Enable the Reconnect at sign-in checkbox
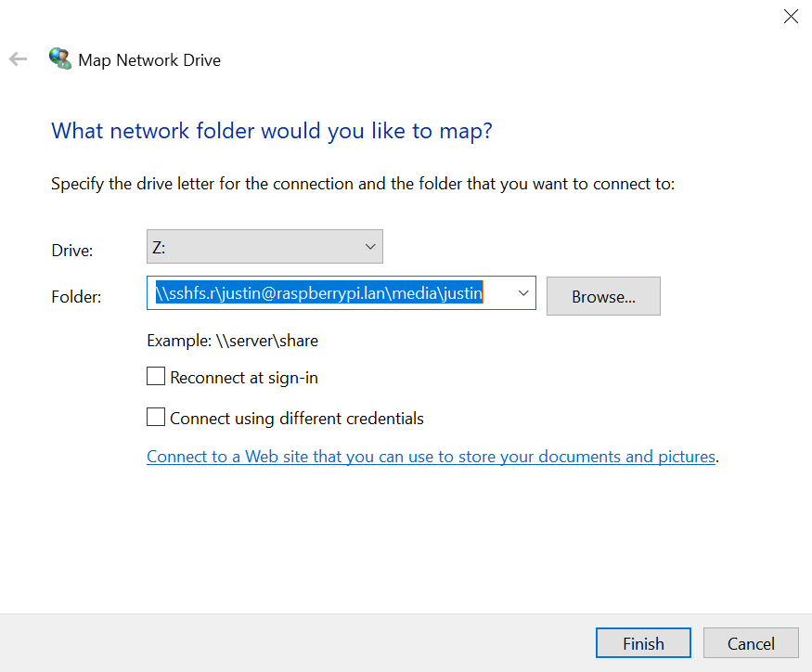The width and height of the screenshot is (812, 672). [x=156, y=376]
